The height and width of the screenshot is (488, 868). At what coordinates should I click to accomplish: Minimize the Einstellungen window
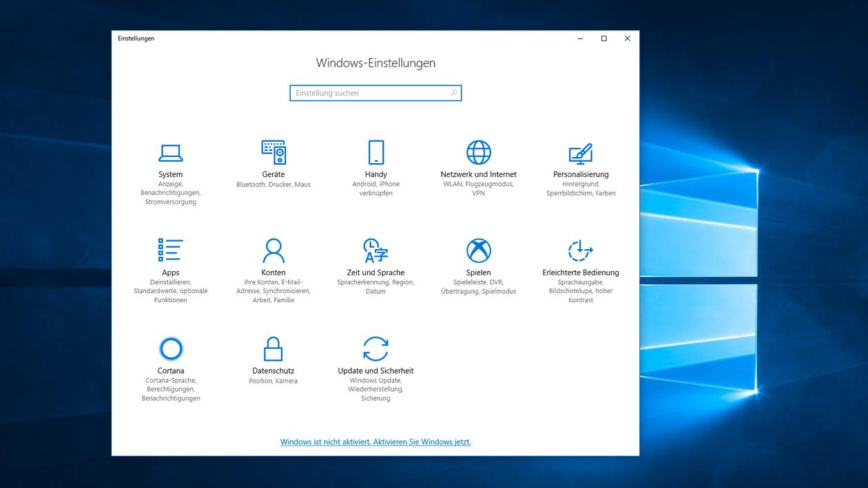(580, 39)
